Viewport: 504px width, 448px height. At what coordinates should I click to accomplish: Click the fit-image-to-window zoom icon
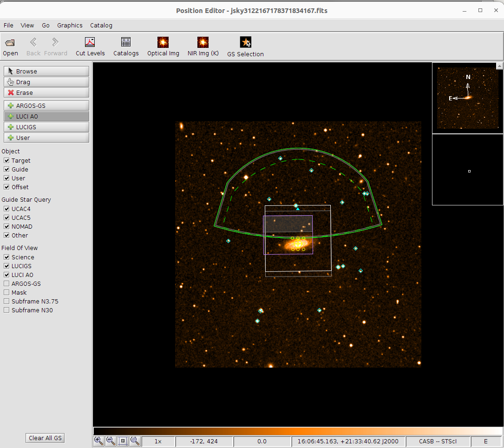[123, 441]
